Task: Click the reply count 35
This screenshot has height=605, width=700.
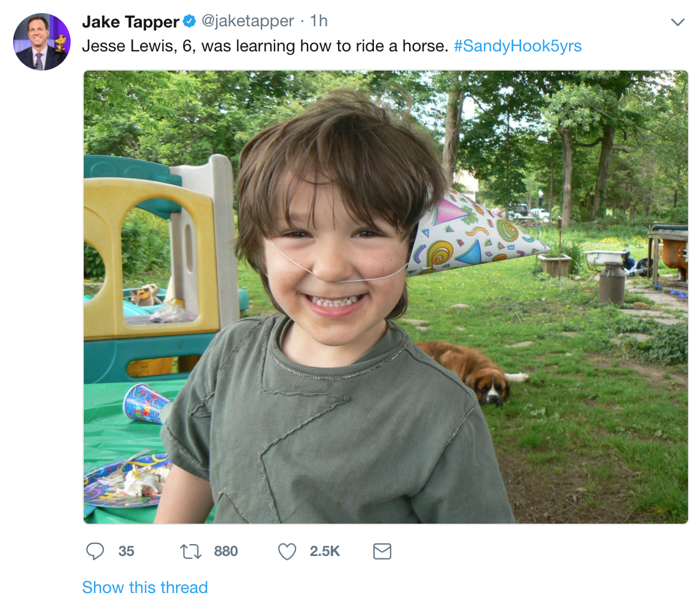Action: pos(126,551)
